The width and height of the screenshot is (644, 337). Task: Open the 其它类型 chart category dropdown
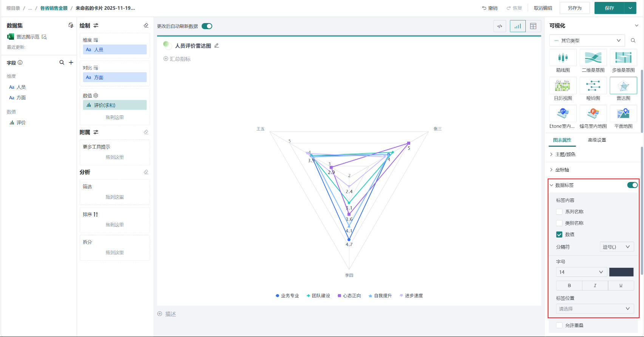pos(587,40)
